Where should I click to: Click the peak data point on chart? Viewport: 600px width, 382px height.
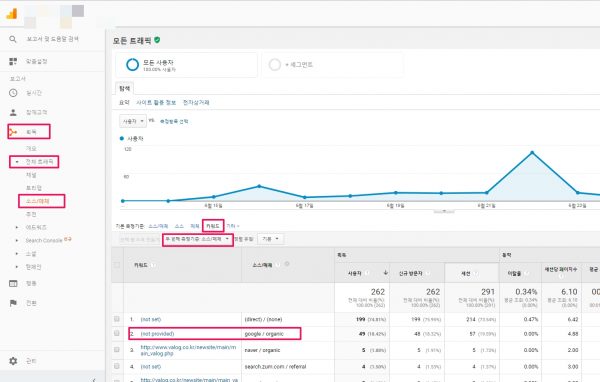tap(532, 153)
